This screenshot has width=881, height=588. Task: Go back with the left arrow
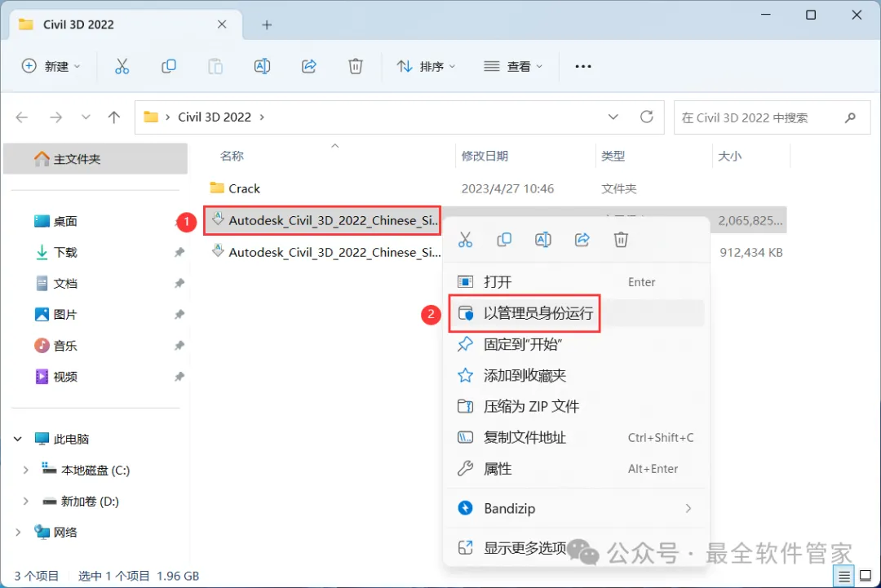click(x=22, y=117)
